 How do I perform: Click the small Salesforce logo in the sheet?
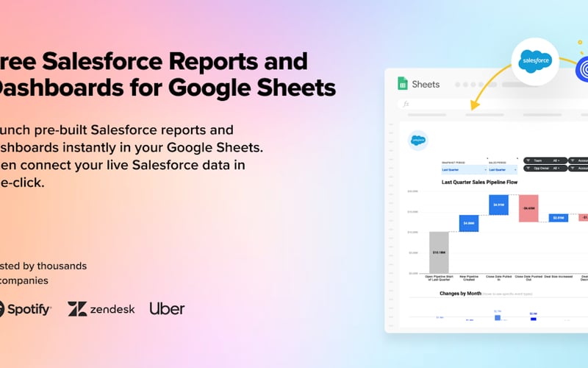pos(417,141)
